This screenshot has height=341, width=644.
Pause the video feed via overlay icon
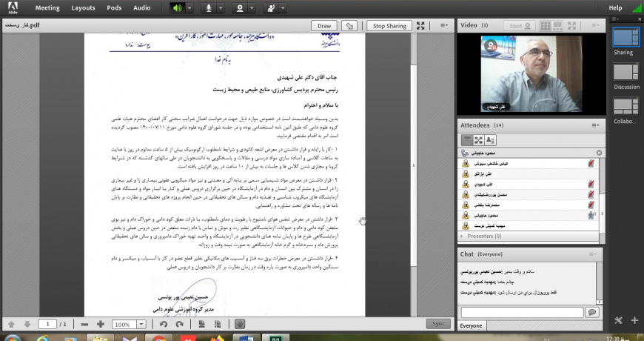coord(491,47)
